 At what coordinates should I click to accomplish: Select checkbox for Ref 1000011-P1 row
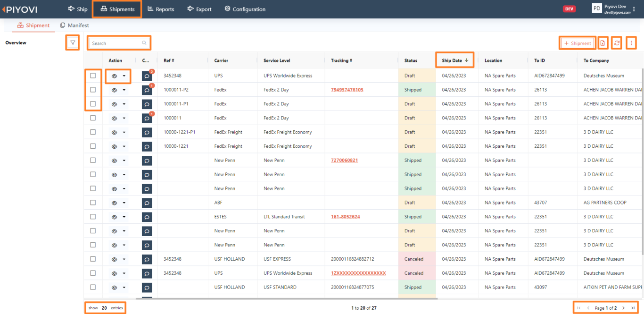(x=93, y=104)
